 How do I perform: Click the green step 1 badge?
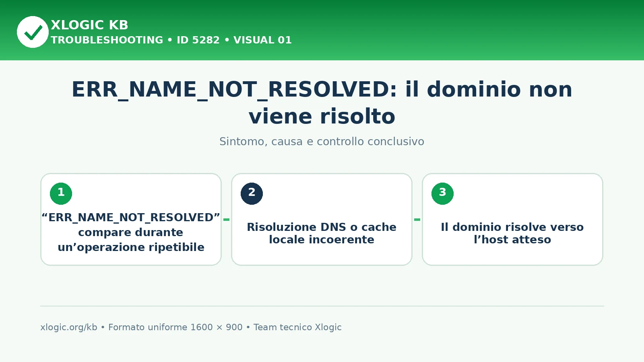click(61, 193)
